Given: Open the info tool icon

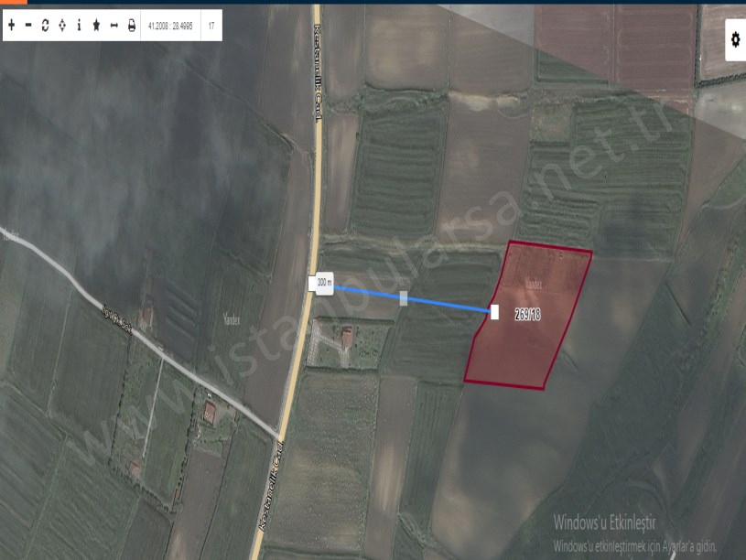Looking at the screenshot, I should tap(79, 26).
